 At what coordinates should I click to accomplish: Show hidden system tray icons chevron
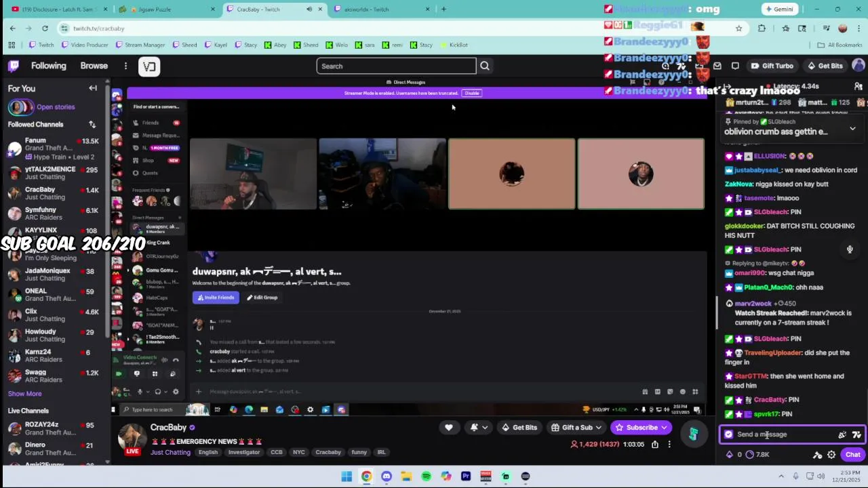[x=781, y=476]
